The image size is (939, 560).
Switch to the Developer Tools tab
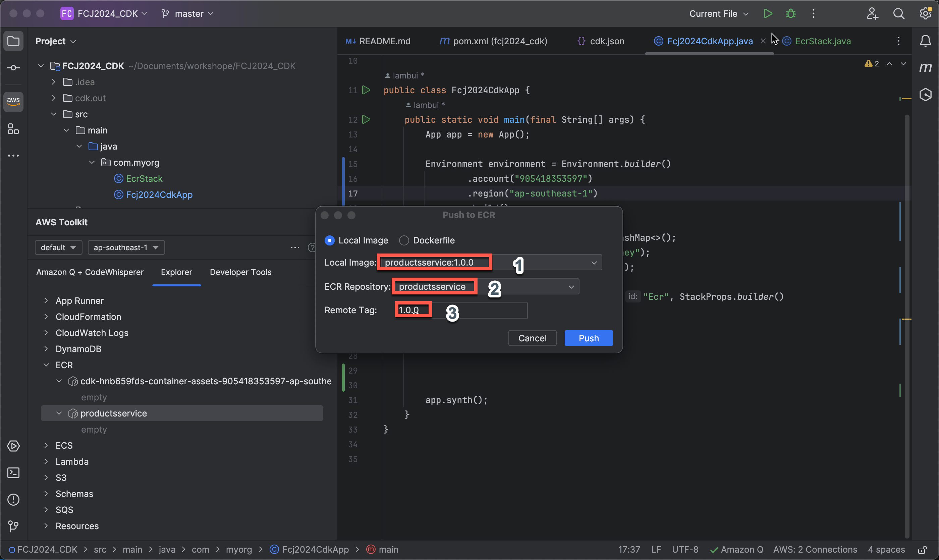240,272
